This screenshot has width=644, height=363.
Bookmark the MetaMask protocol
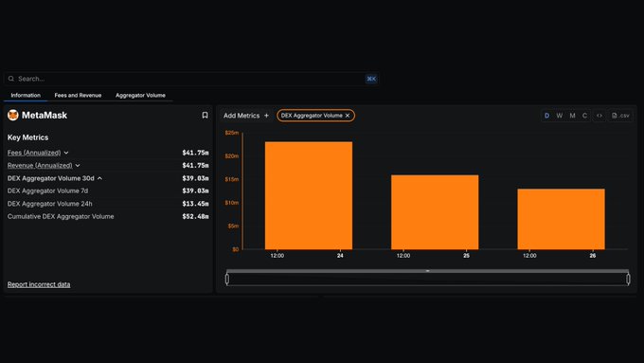tap(205, 115)
